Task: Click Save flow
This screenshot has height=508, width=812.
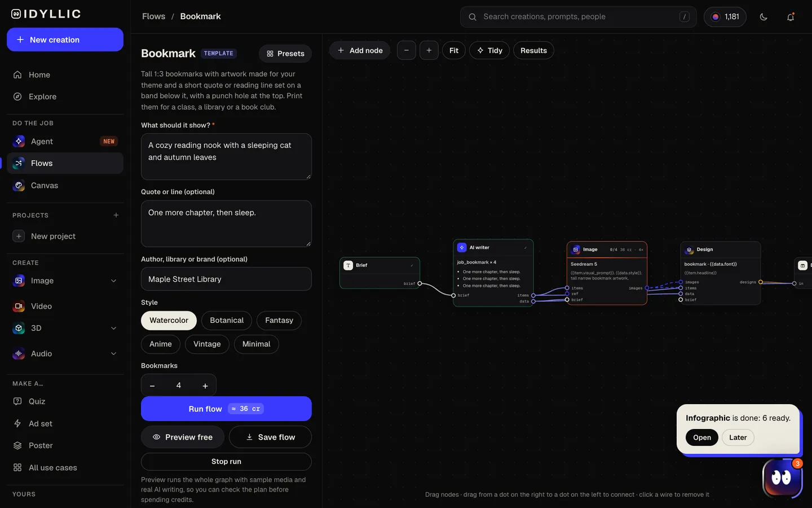Action: [x=271, y=437]
